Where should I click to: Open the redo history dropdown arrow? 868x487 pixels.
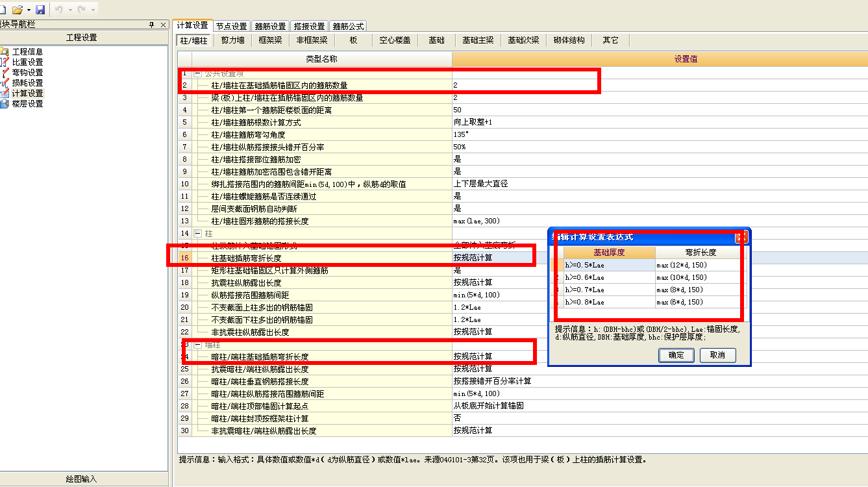coord(93,10)
